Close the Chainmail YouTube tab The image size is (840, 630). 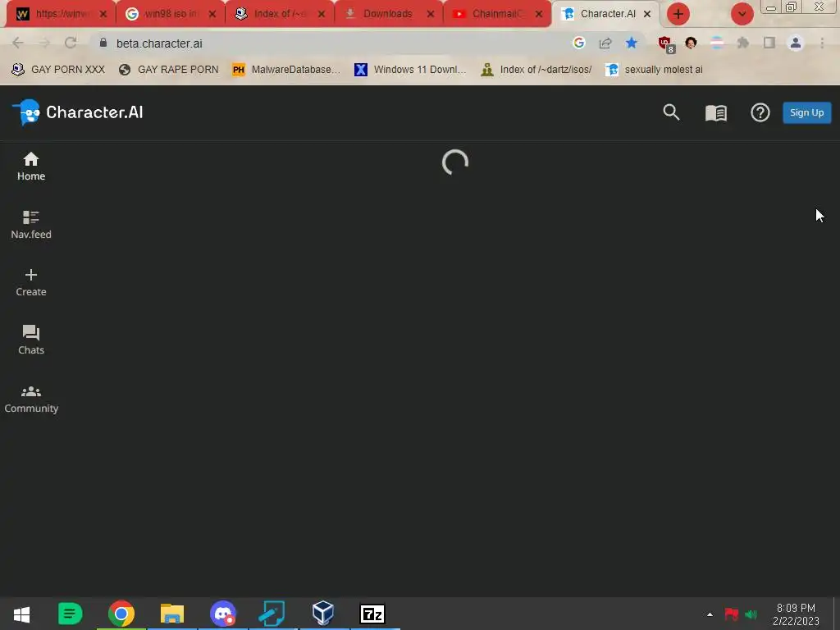[539, 15]
